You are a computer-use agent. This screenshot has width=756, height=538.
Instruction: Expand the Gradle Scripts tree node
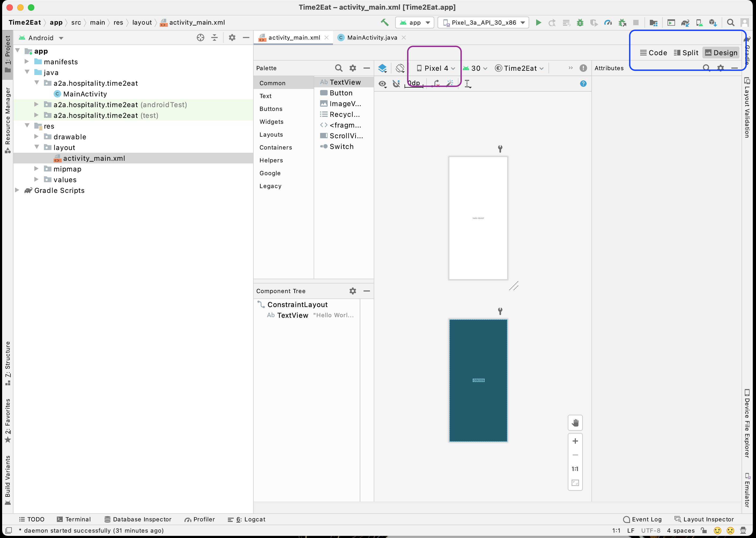(x=17, y=190)
